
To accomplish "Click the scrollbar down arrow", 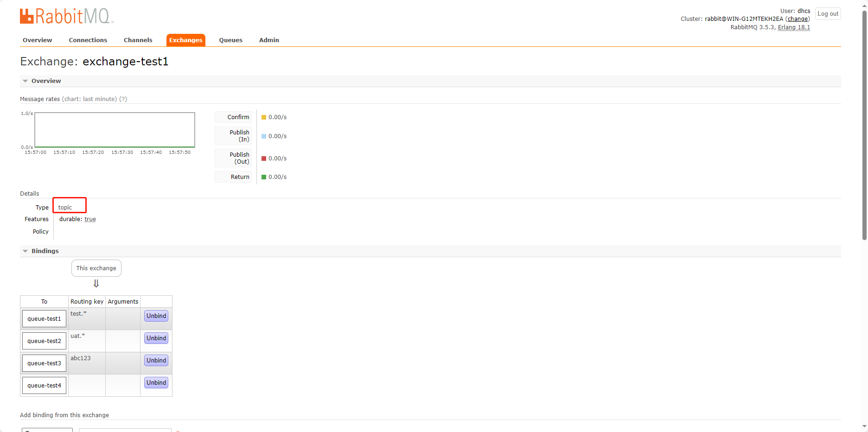I will pos(864,426).
